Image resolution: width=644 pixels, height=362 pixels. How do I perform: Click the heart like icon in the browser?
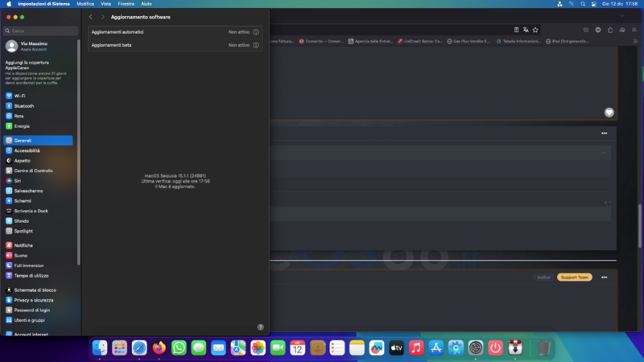pyautogui.click(x=609, y=112)
